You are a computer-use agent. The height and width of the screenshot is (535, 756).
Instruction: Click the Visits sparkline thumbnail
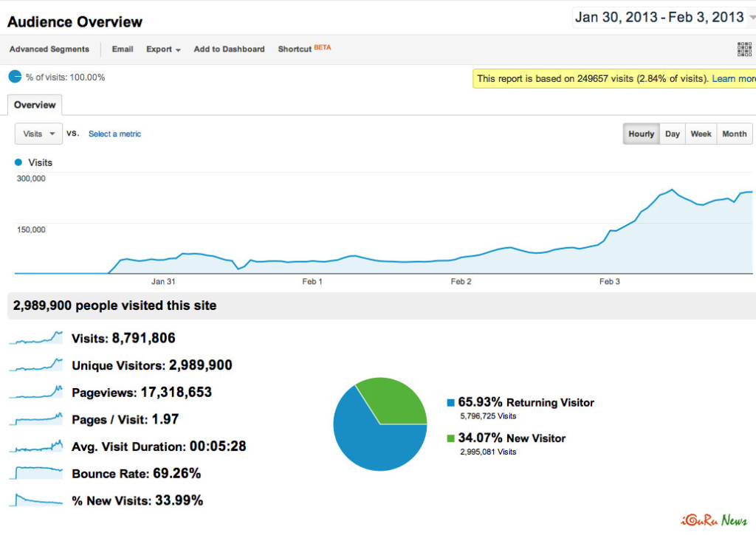[36, 338]
